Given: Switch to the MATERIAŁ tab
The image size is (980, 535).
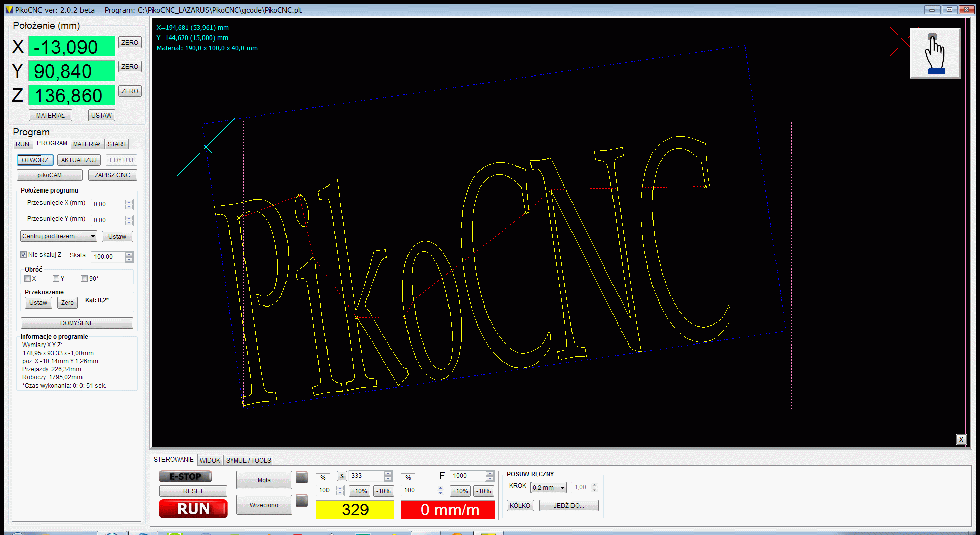Looking at the screenshot, I should click(88, 144).
